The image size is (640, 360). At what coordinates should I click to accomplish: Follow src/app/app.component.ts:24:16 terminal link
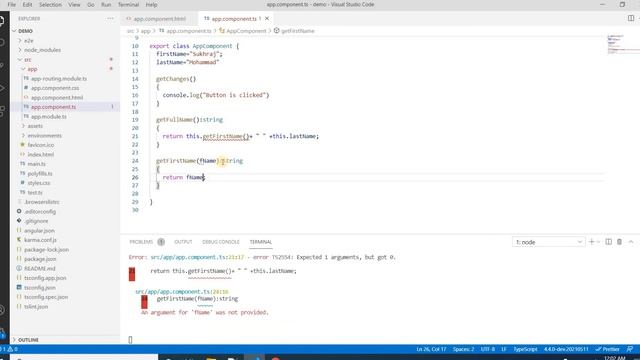coord(182,292)
